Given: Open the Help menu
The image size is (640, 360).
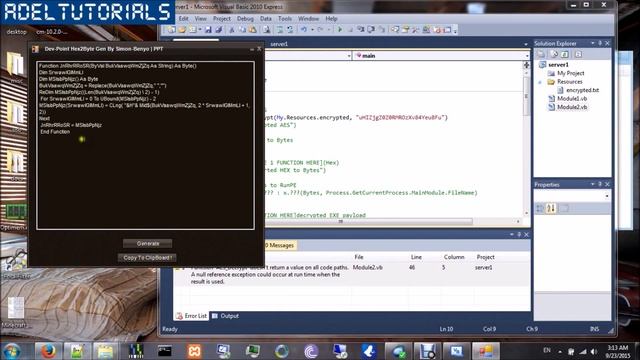Looking at the screenshot, I should [x=331, y=18].
